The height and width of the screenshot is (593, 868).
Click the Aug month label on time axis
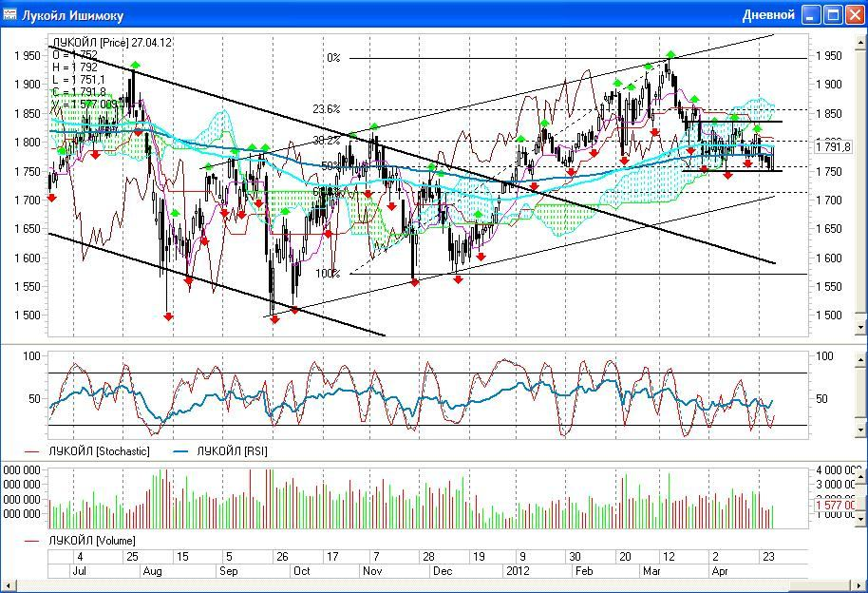click(x=152, y=571)
